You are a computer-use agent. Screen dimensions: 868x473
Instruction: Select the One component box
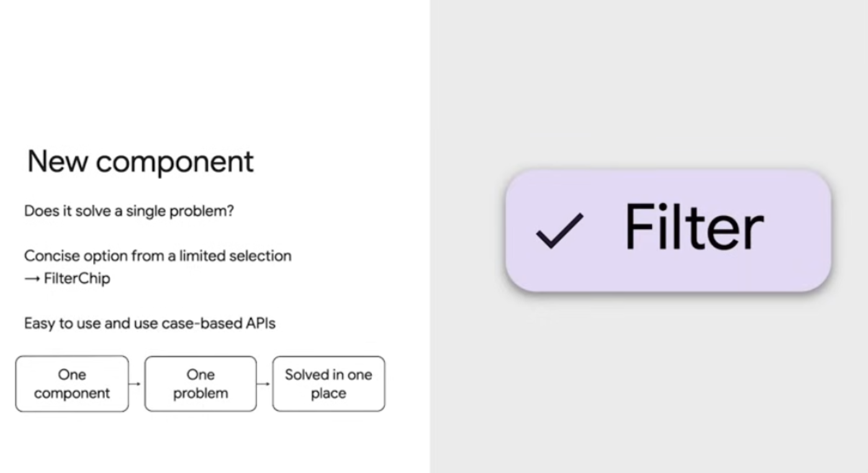[x=72, y=384]
